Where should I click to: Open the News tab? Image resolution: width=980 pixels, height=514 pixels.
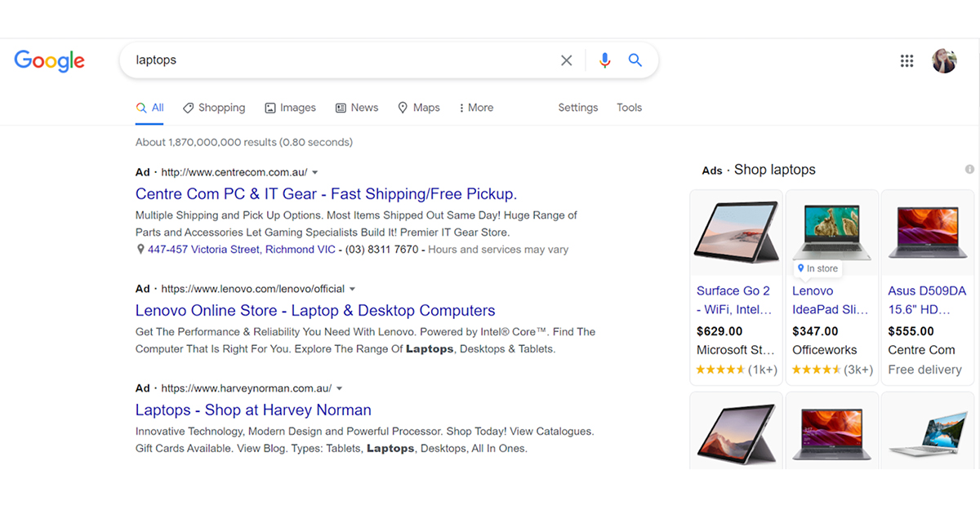point(357,108)
